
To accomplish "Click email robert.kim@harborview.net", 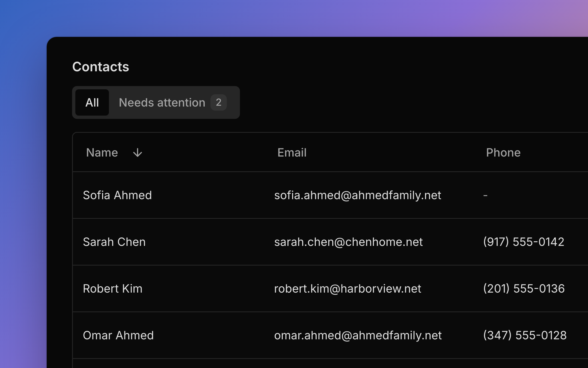I will (x=348, y=288).
